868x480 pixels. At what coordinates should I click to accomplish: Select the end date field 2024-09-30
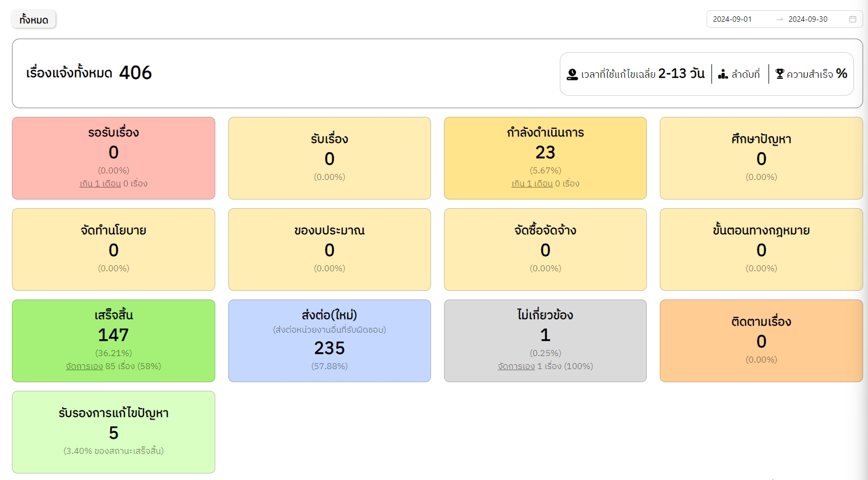click(808, 19)
